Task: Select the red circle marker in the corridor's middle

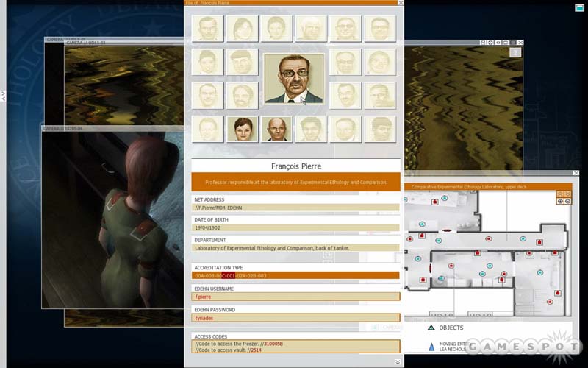Action: [x=489, y=238]
